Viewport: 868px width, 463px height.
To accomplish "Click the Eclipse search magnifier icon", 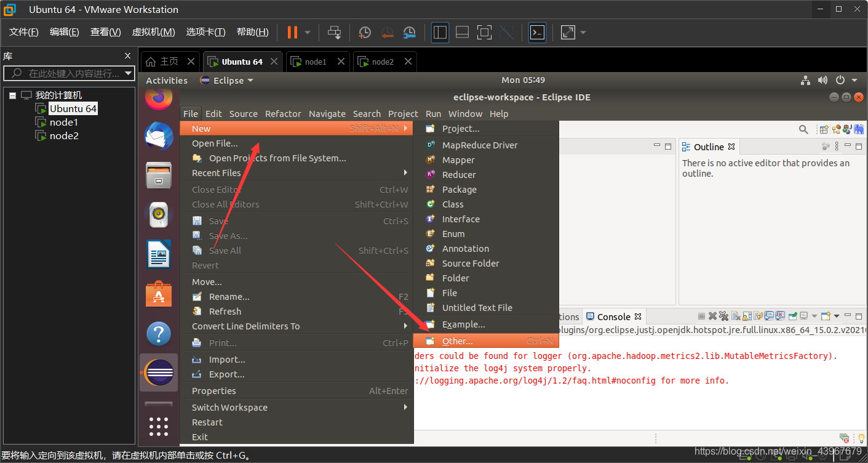I will 803,129.
